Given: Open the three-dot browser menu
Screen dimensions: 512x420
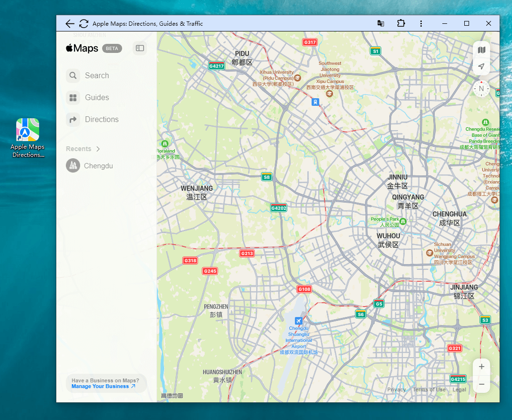Looking at the screenshot, I should pyautogui.click(x=421, y=23).
